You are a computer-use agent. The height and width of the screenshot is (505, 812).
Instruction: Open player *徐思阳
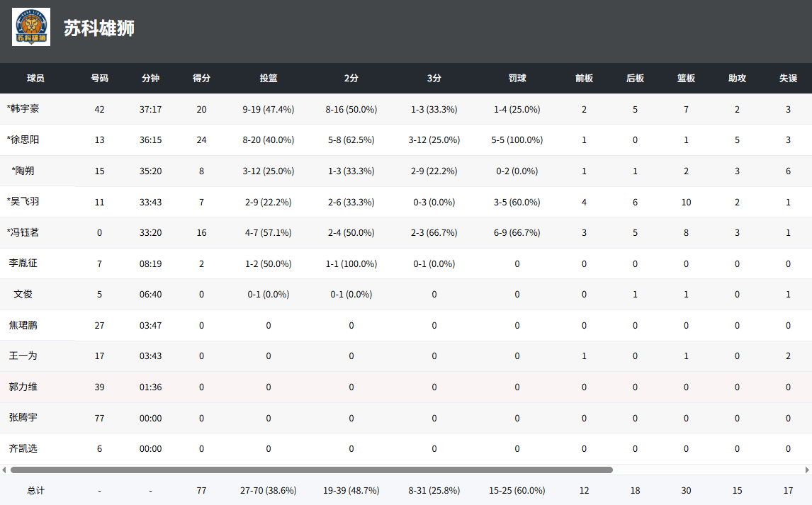23,140
